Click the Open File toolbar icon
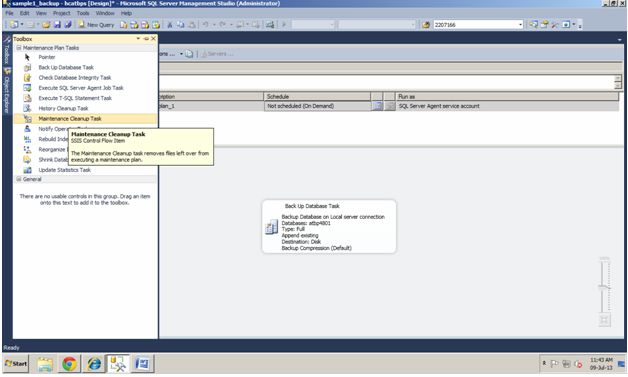Screen dimensions: 628x377 (x=46, y=25)
